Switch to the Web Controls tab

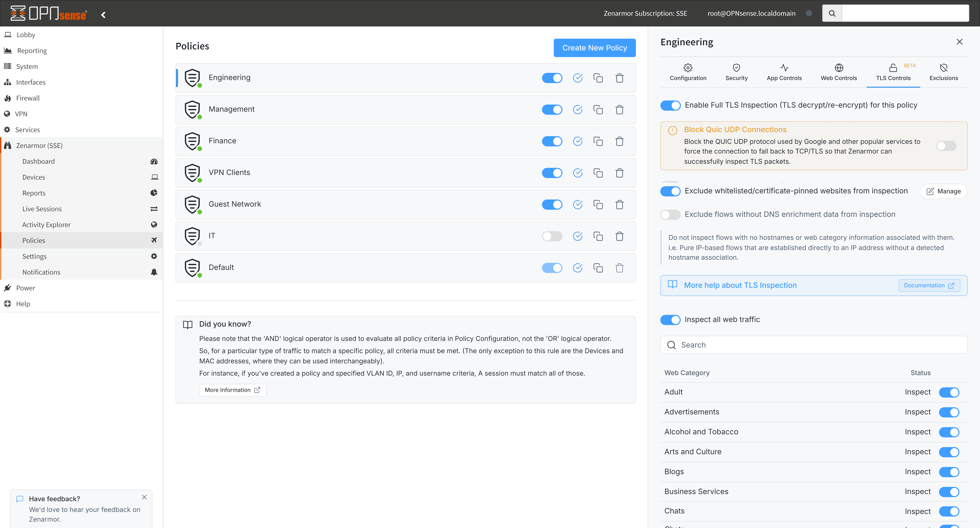[839, 72]
